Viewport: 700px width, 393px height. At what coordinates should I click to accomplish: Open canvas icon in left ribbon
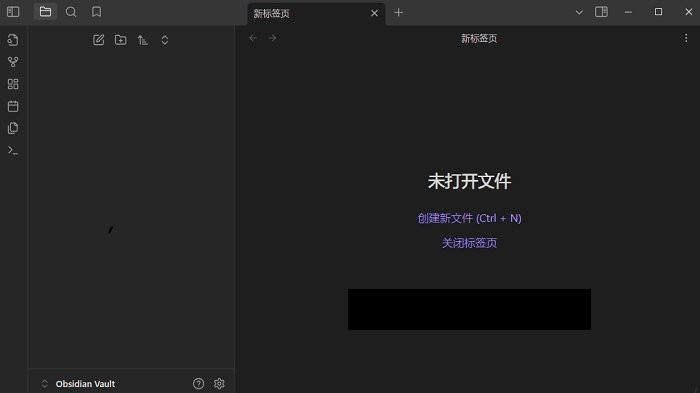pos(13,84)
